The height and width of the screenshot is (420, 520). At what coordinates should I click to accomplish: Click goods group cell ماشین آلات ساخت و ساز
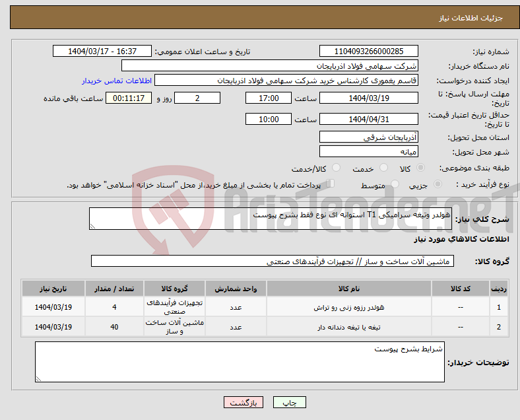pos(174,327)
